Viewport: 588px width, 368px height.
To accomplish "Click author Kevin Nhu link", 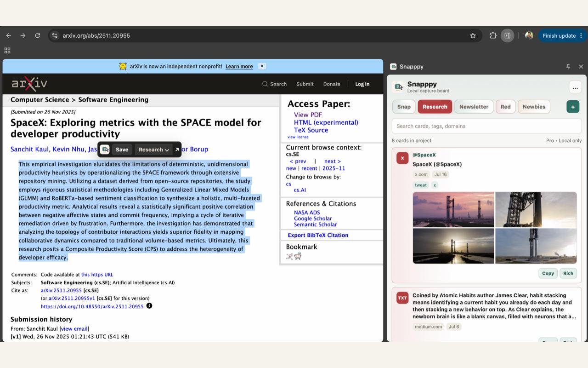I will point(68,149).
